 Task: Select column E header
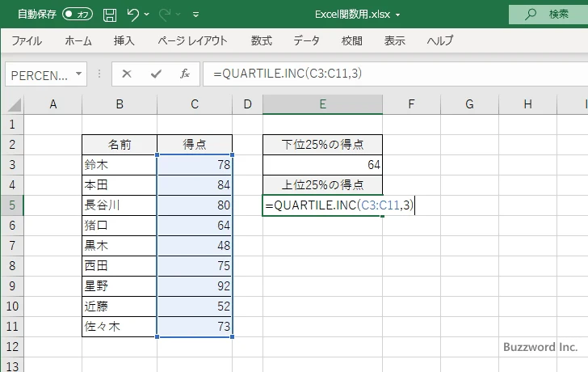(322, 104)
